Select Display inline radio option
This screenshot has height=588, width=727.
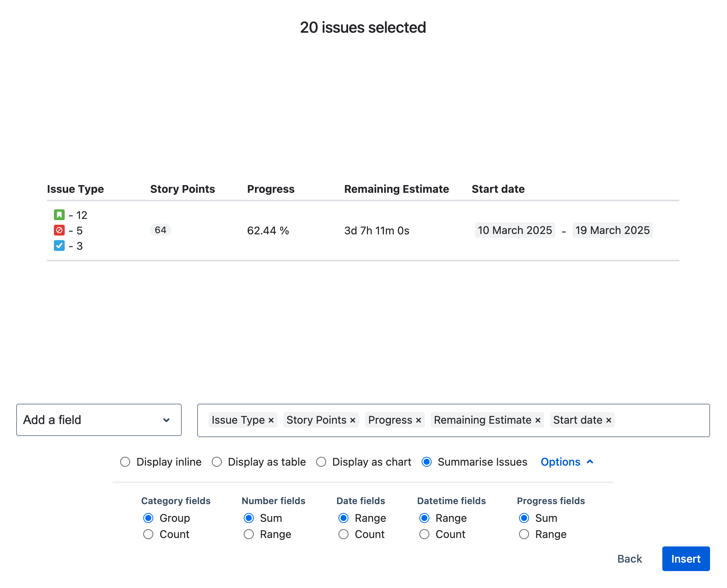tap(125, 462)
